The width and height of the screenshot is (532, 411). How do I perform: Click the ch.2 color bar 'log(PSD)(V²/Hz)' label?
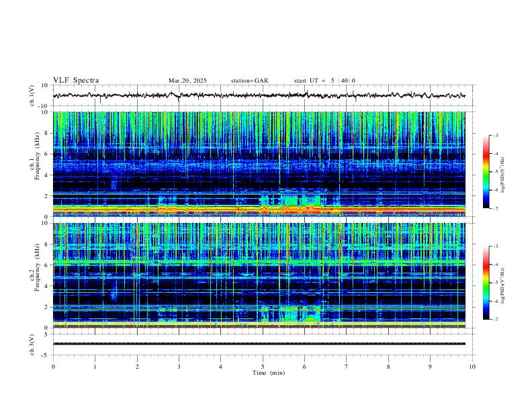(x=503, y=286)
